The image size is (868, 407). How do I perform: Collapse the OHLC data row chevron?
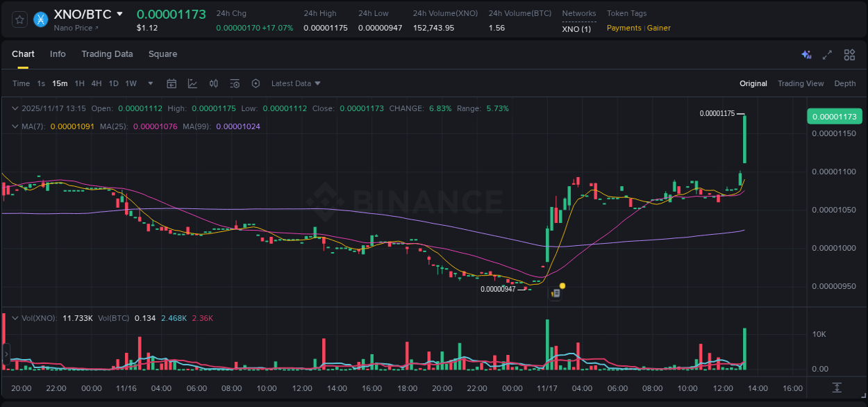[15, 108]
